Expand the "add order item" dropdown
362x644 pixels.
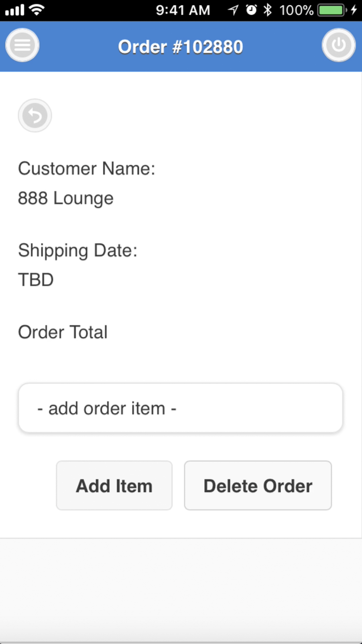(180, 408)
